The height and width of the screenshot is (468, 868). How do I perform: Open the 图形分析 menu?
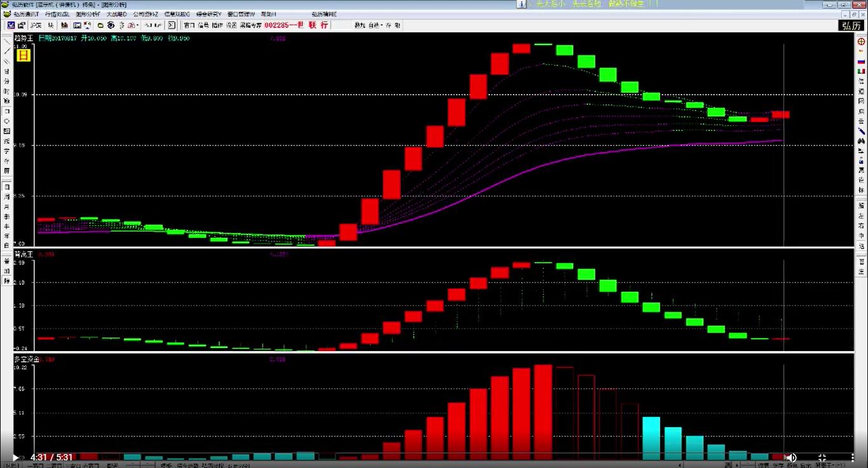point(88,13)
